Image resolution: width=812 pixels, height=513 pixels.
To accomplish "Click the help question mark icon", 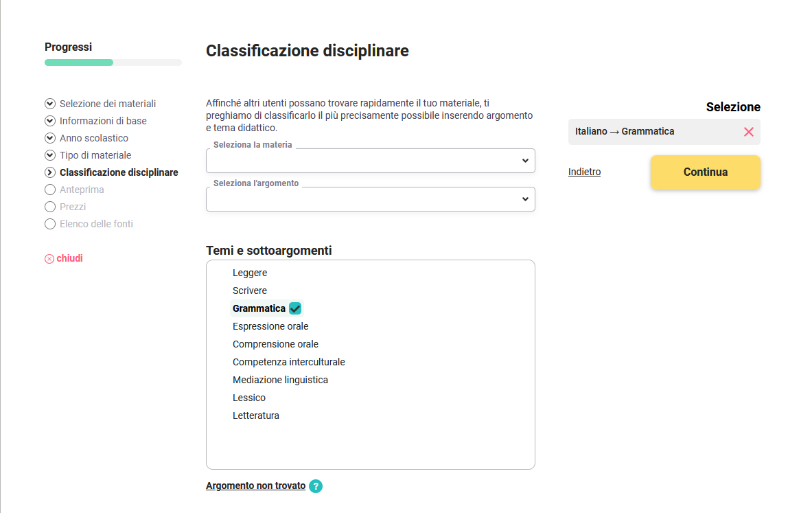I will point(316,486).
